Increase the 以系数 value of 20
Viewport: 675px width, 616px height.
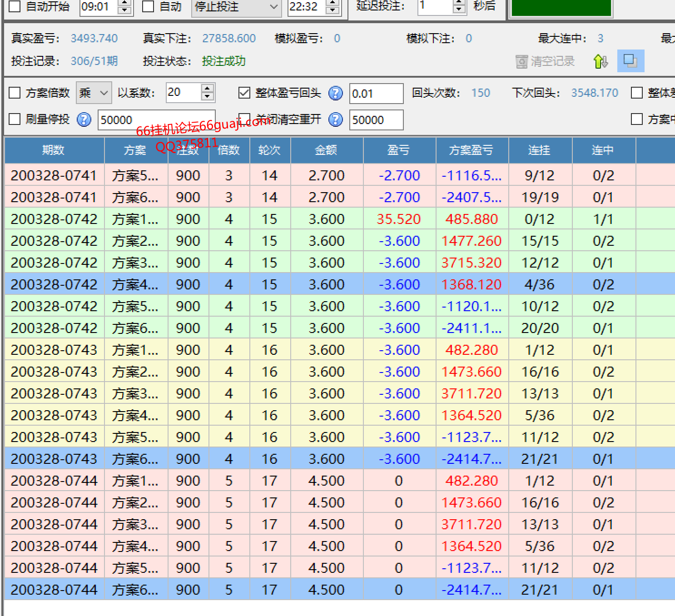coord(207,89)
